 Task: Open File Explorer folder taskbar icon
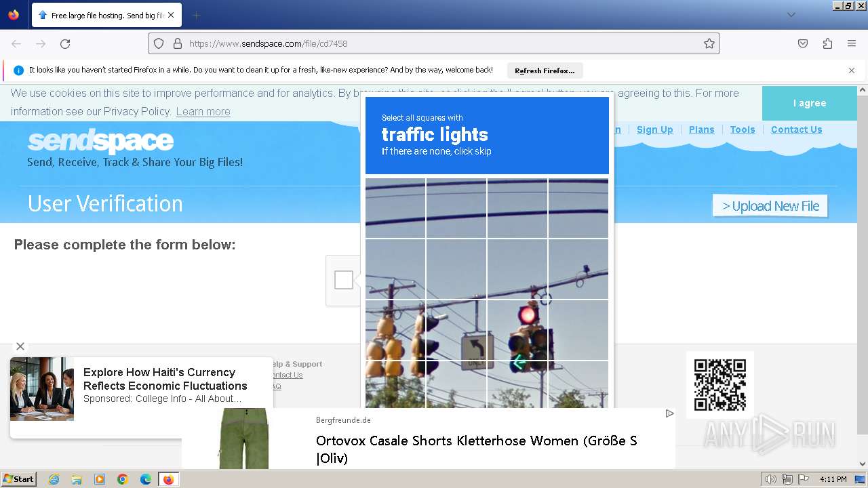77,479
